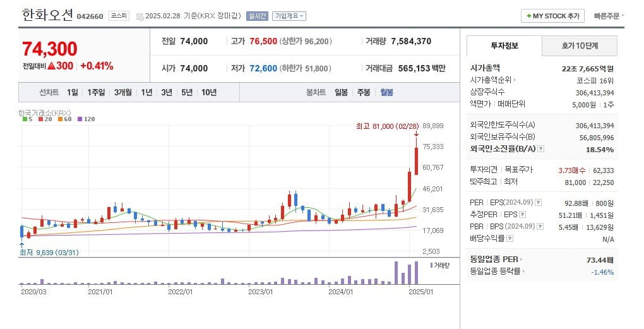Click the red up triangle by 300
This screenshot has width=644, height=329.
click(51, 66)
